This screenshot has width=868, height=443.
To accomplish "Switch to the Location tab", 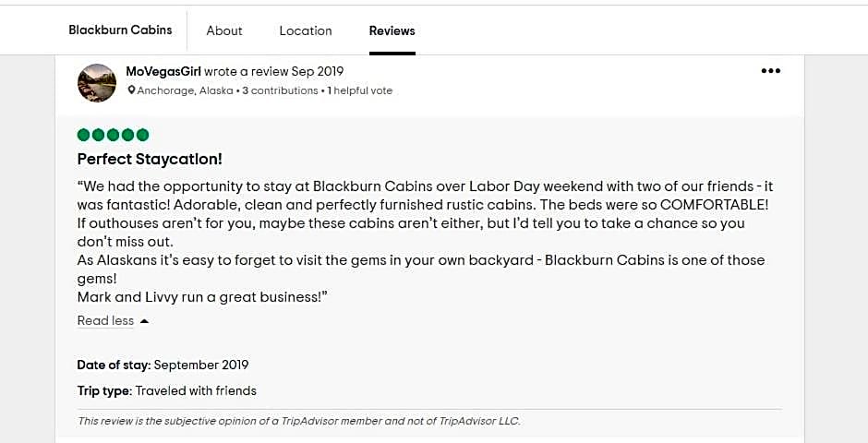I will (306, 30).
